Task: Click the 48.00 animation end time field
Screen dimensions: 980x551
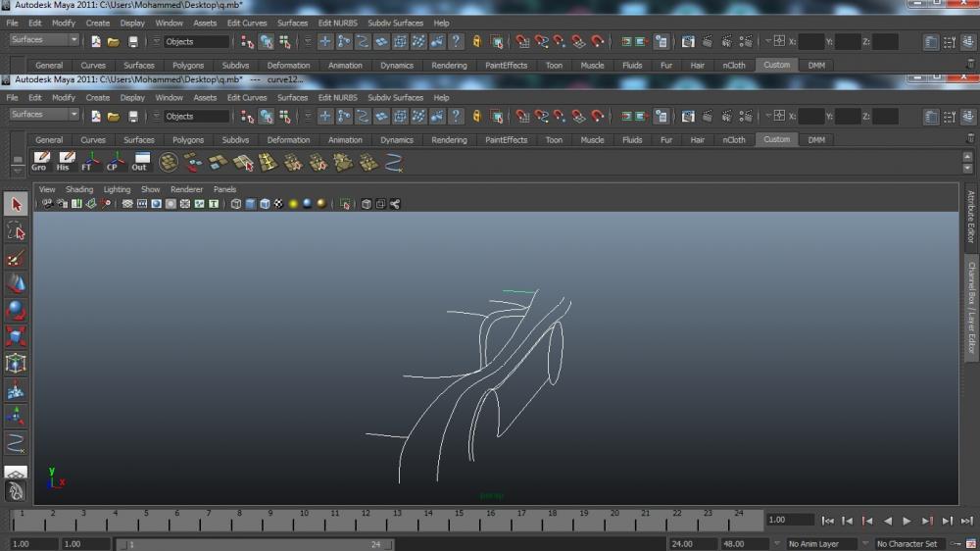Action: (744, 544)
